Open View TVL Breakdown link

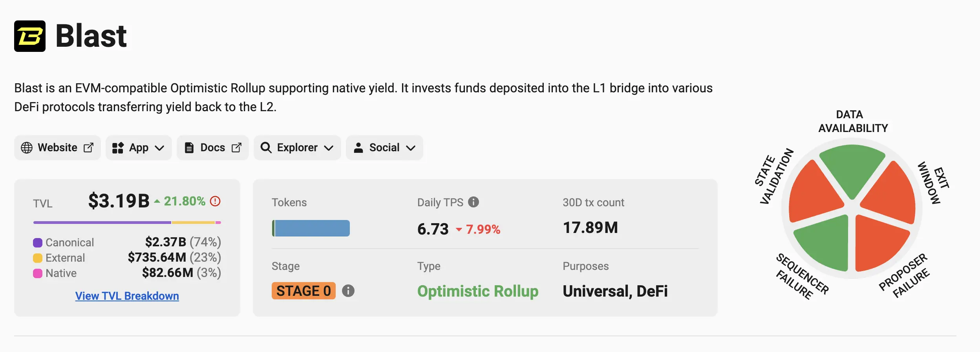point(127,296)
